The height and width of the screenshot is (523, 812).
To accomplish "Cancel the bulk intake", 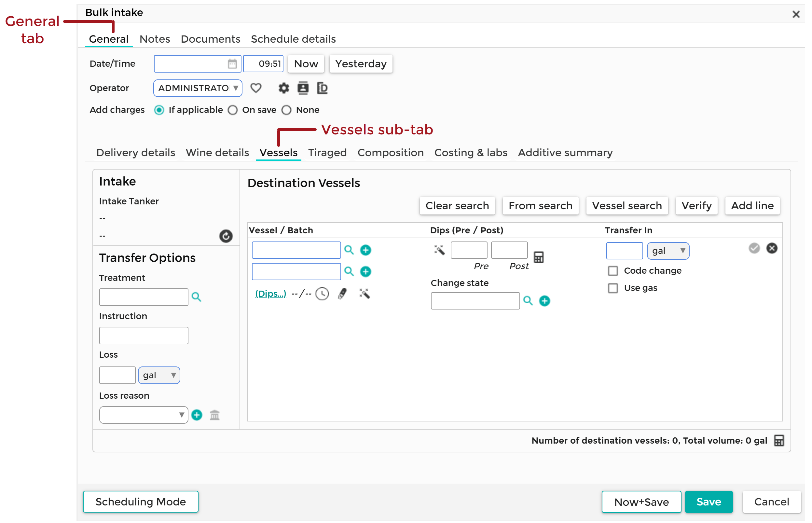I will click(771, 502).
